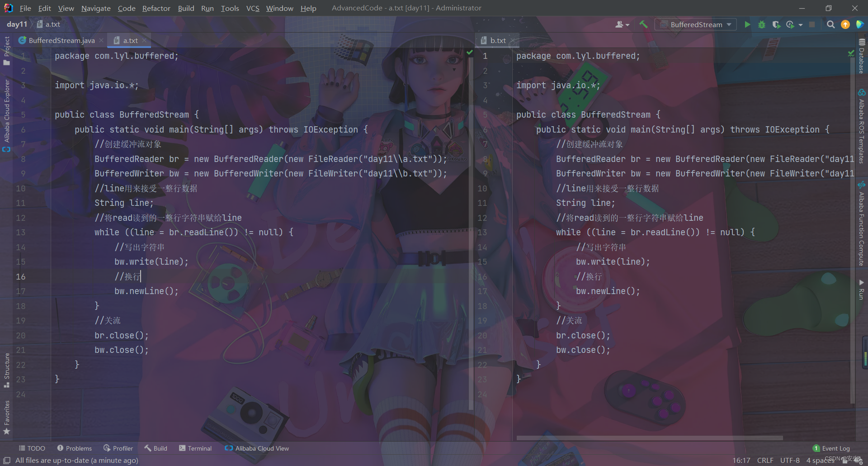Viewport: 868px width, 466px height.
Task: Open the user account dropdown in toolbar
Action: point(622,24)
